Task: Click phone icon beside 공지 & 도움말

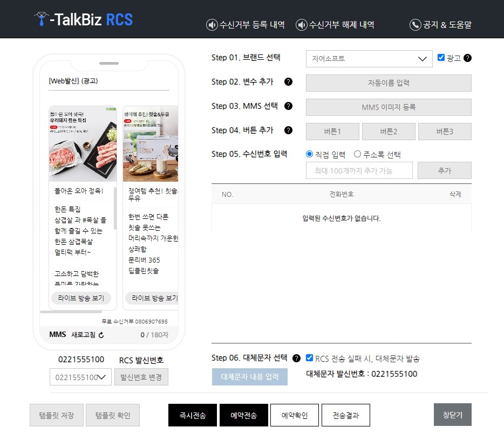Action: coord(416,25)
